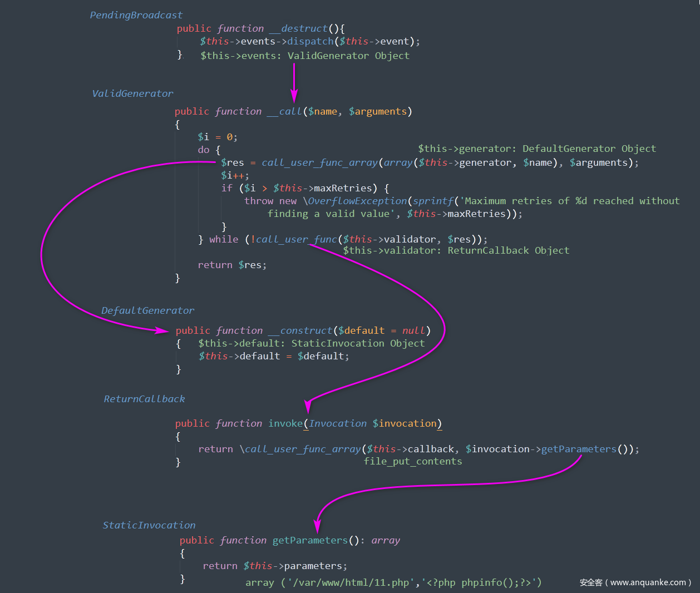
Task: Click the arrowhead pointing to __construct
Action: coord(163,330)
